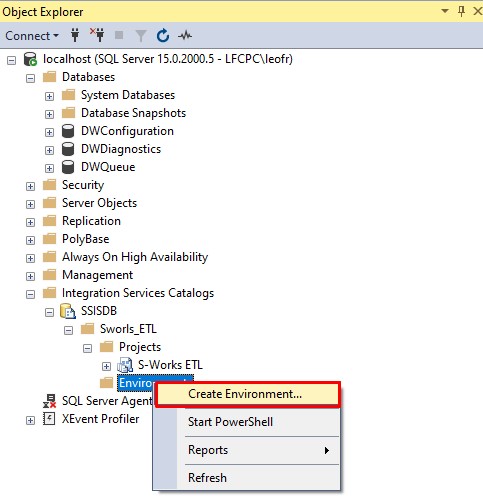Click Integration Services Catalogs folder icon
The width and height of the screenshot is (483, 500).
pyautogui.click(x=49, y=293)
